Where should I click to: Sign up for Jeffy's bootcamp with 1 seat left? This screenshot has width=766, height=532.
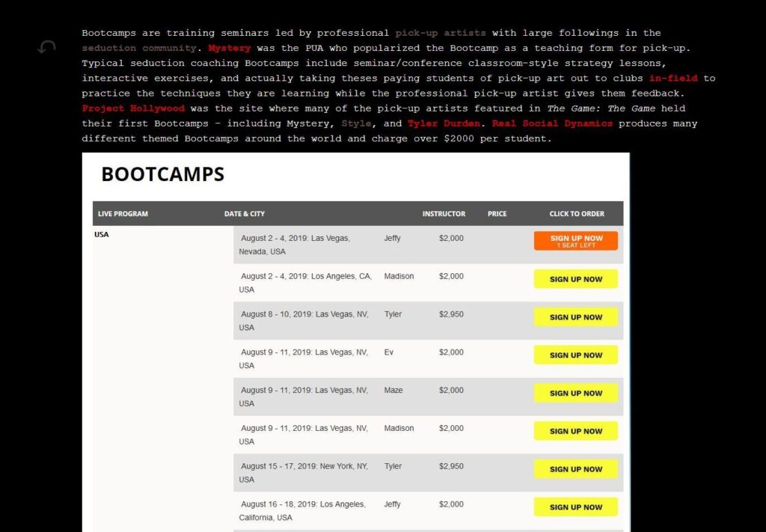pos(575,240)
